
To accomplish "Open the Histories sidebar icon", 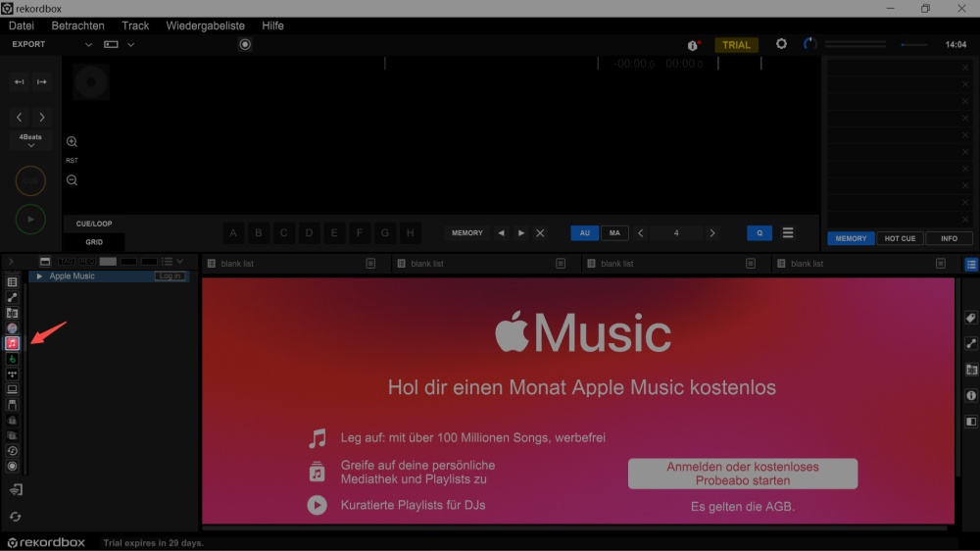I will [x=12, y=450].
